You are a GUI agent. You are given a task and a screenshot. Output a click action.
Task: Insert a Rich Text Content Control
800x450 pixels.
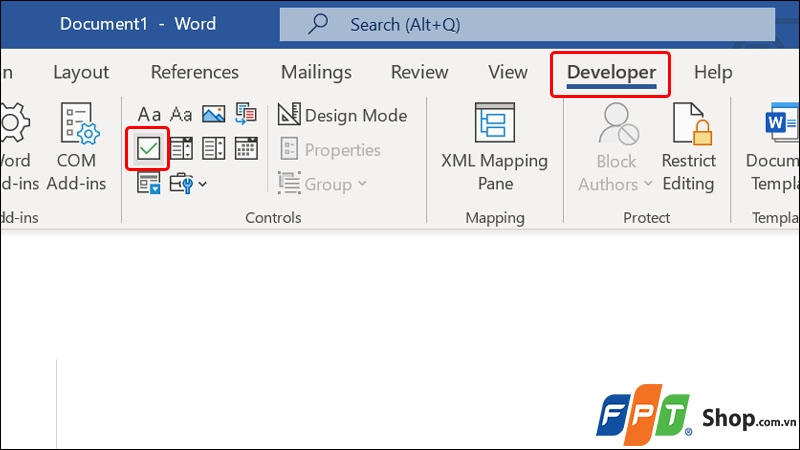(x=149, y=114)
